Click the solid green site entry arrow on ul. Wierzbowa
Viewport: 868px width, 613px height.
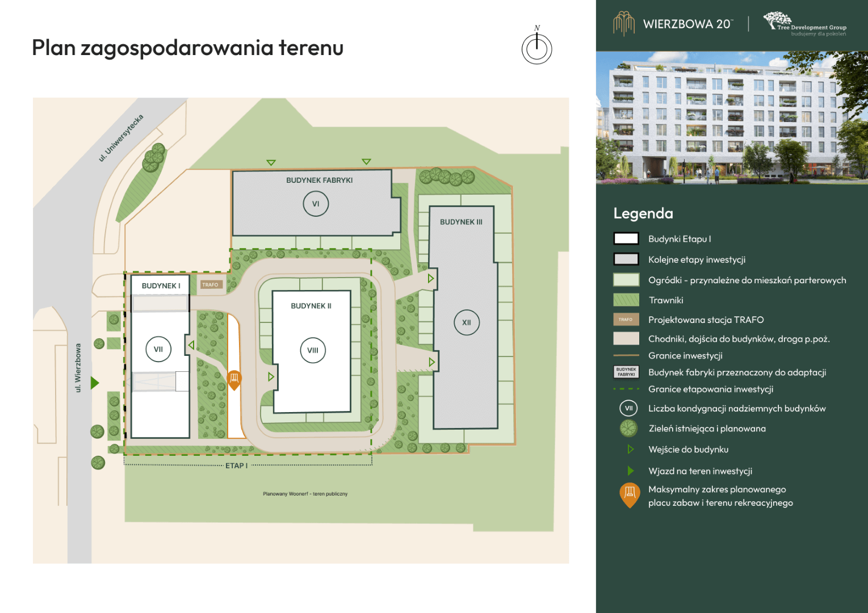tap(95, 383)
